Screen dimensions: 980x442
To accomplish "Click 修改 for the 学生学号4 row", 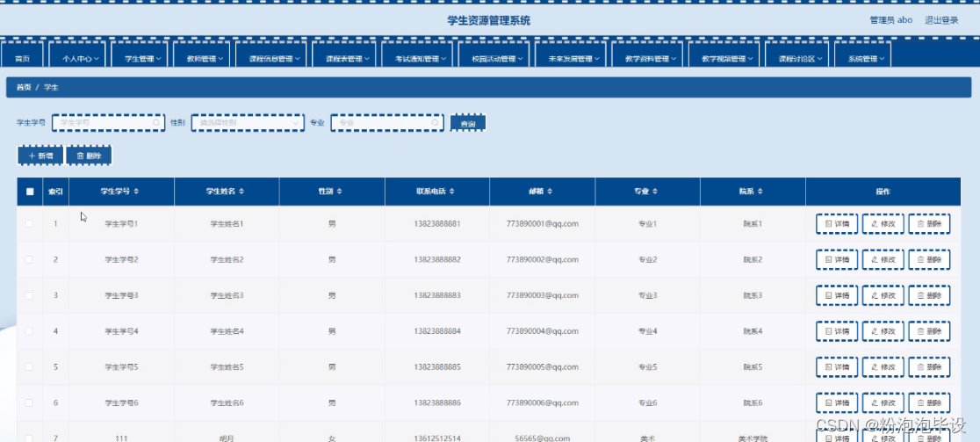I will (883, 331).
